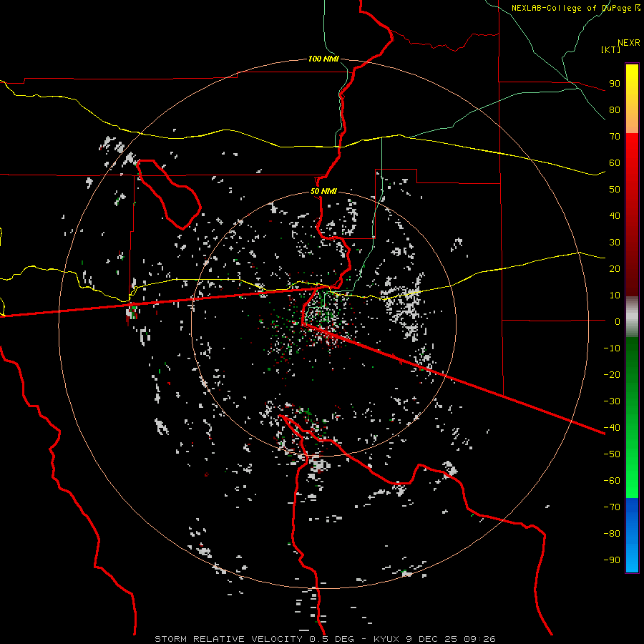Screen dimensions: 644x644
Task: Click the 90 value on velocity scale
Action: tap(615, 84)
